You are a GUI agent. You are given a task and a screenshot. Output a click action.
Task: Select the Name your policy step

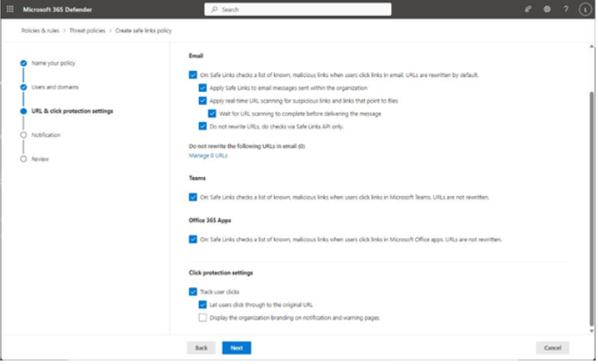pos(53,63)
